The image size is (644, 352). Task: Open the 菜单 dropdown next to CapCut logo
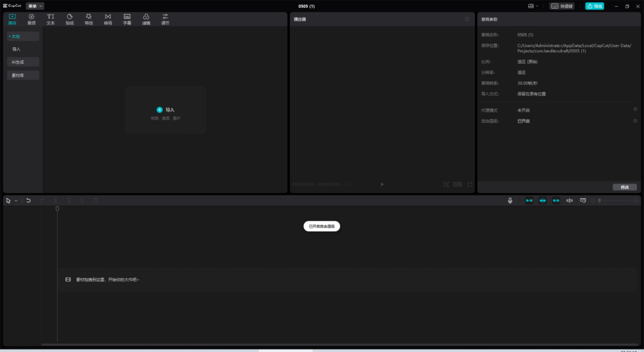pos(35,6)
